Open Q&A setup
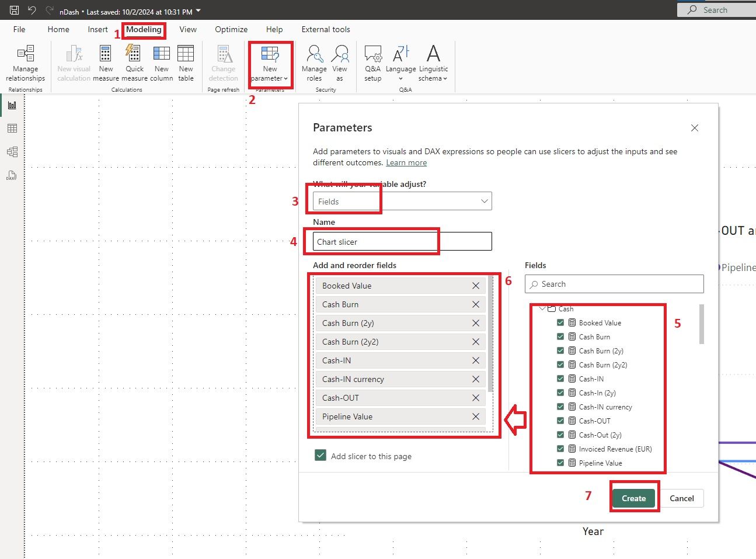The height and width of the screenshot is (559, 756). pyautogui.click(x=373, y=64)
